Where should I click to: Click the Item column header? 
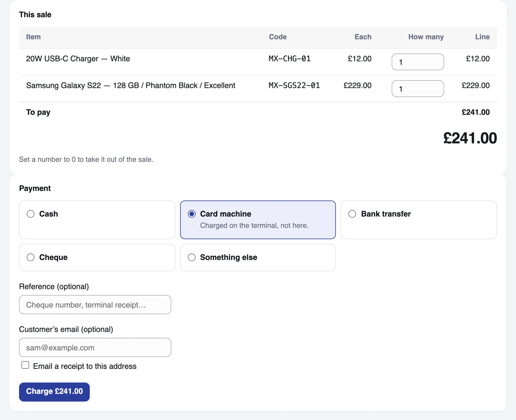point(33,37)
